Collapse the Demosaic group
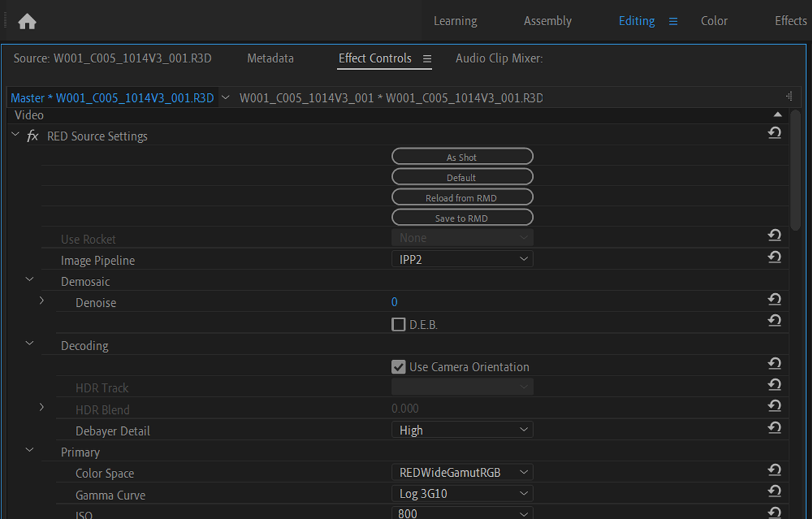The height and width of the screenshot is (519, 812). tap(29, 280)
